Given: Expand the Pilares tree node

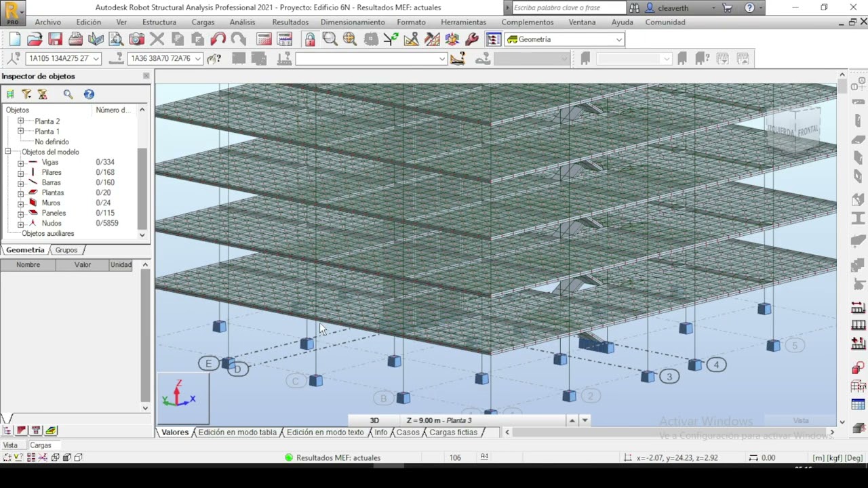Looking at the screenshot, I should (20, 173).
